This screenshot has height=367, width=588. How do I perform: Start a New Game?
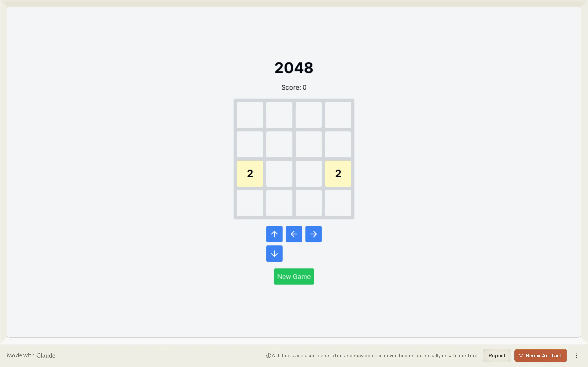point(294,276)
